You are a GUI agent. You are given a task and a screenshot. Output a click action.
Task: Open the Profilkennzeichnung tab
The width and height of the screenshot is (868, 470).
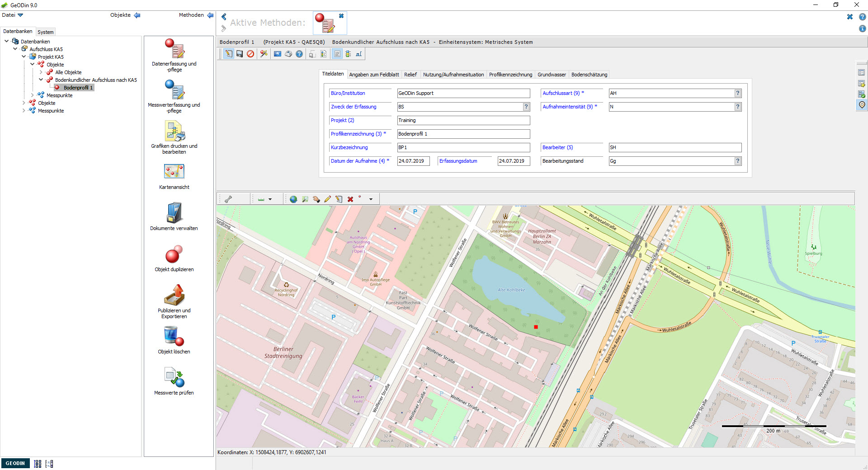click(510, 75)
